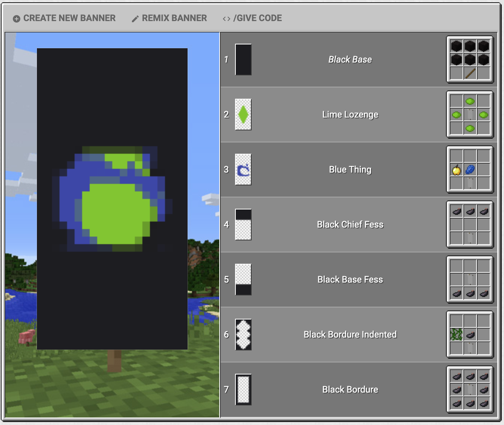Image resolution: width=504 pixels, height=425 pixels.
Task: Select the Blue Thing pattern thumbnail
Action: [x=243, y=170]
